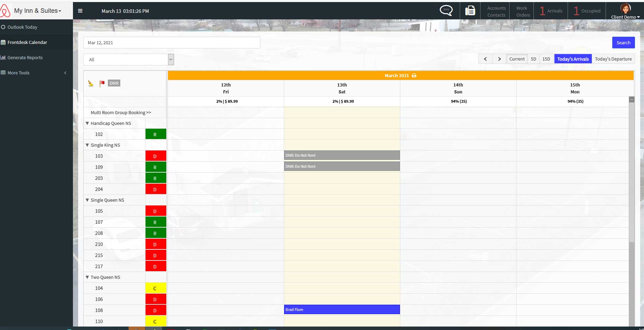Switch to the 5D view
This screenshot has height=330, width=644.
point(533,59)
